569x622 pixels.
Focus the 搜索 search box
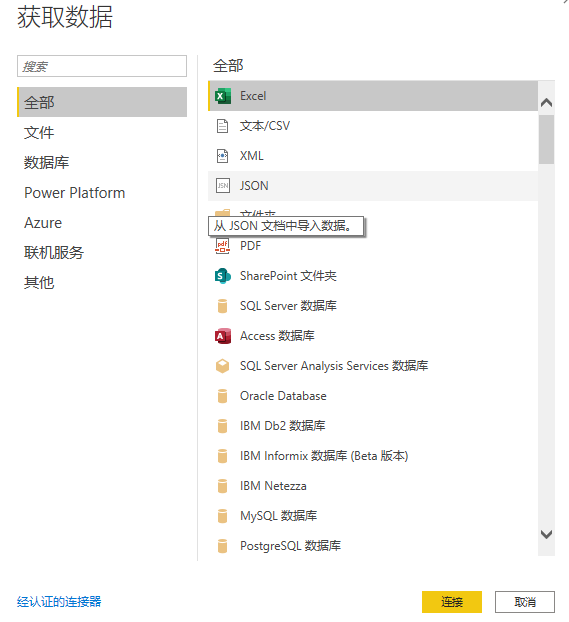point(102,66)
